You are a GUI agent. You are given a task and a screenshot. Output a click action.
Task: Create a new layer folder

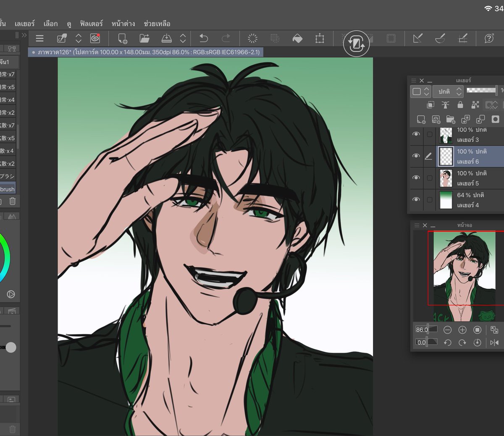pos(451,120)
